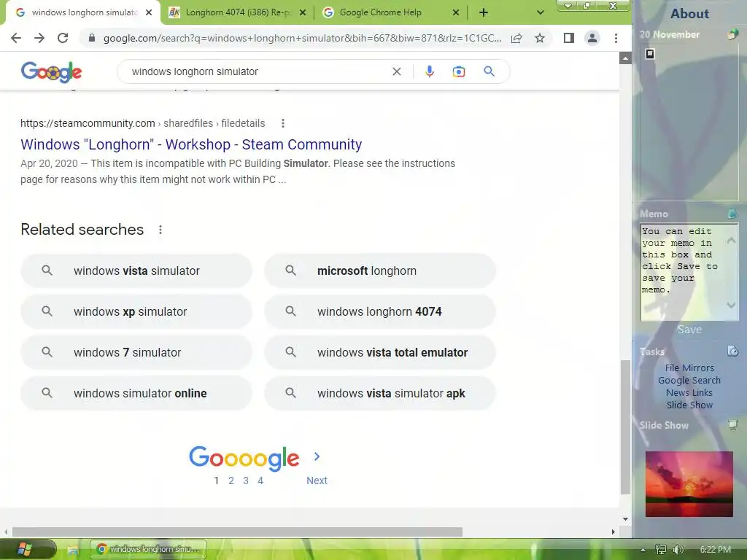747x560 pixels.
Task: Go to results page 3
Action: tap(246, 481)
